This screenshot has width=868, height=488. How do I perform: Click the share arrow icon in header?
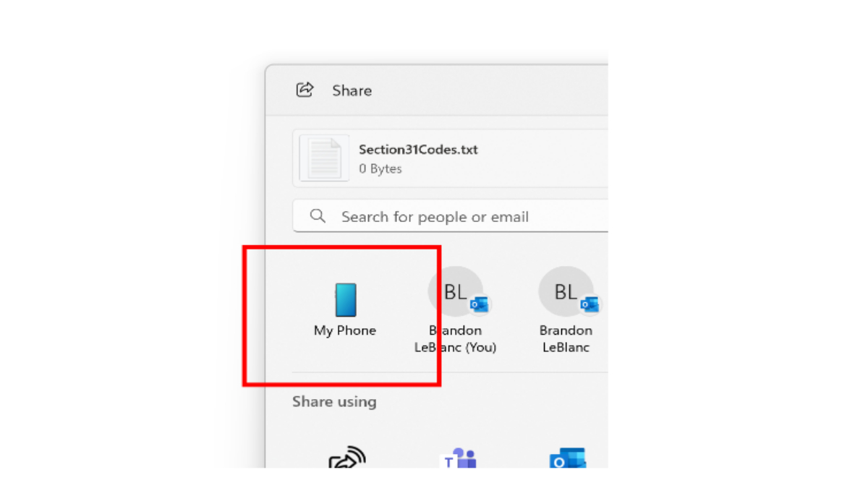[305, 90]
